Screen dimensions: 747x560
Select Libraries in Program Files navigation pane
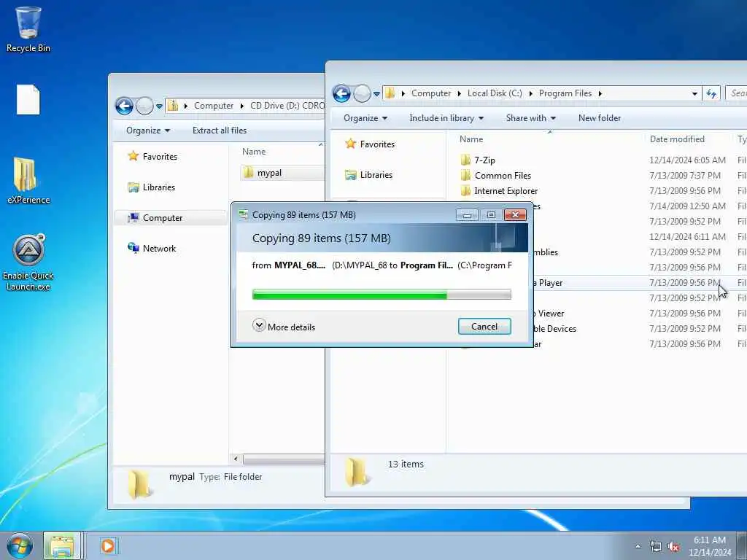(368, 175)
